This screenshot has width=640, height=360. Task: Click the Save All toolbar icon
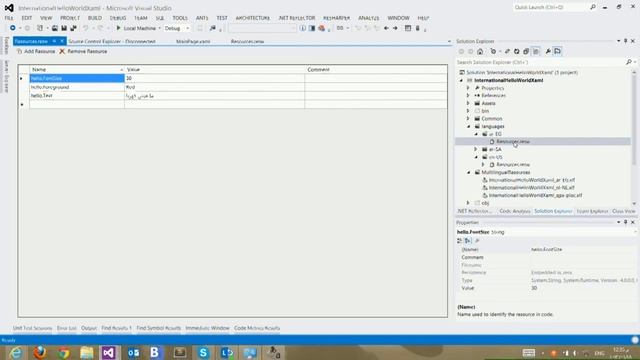click(x=73, y=28)
